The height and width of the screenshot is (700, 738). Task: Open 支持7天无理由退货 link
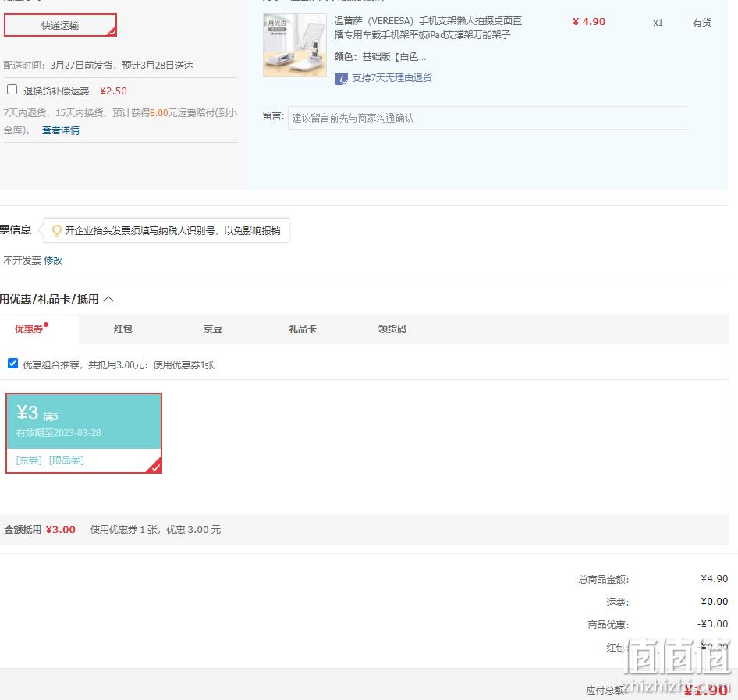click(392, 78)
